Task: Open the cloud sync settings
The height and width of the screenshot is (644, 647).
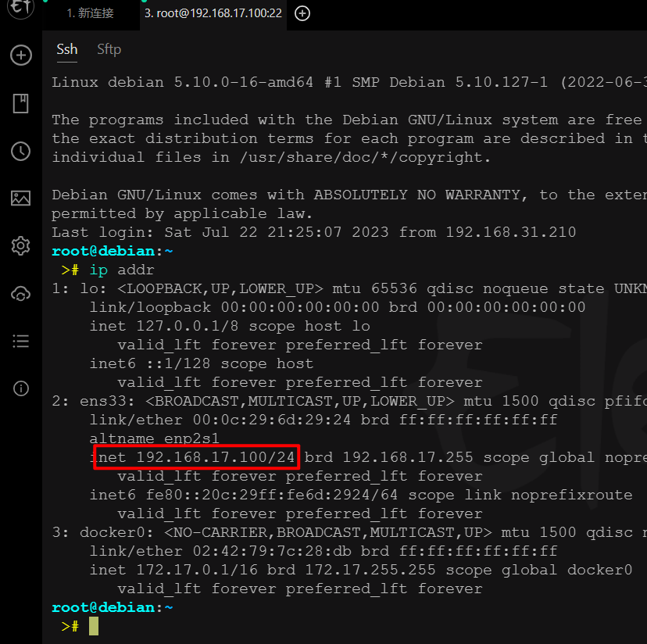Action: pos(20,294)
